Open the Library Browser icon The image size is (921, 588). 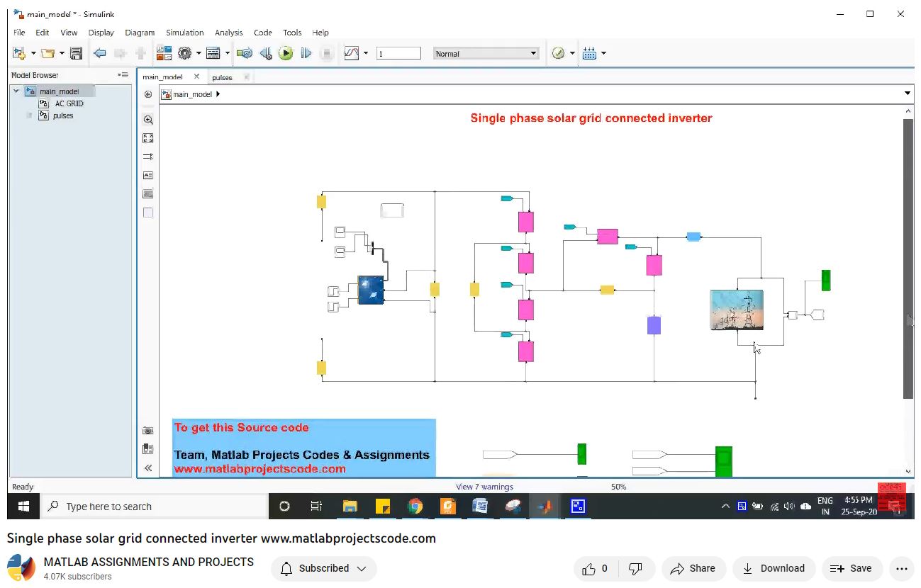pos(164,53)
